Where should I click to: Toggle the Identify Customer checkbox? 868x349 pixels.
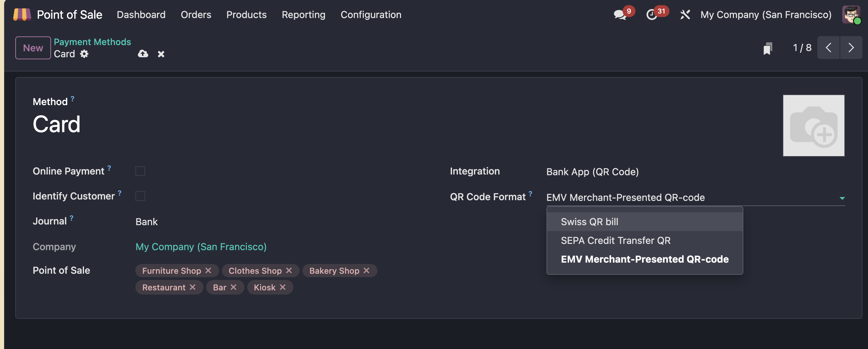[x=140, y=196]
